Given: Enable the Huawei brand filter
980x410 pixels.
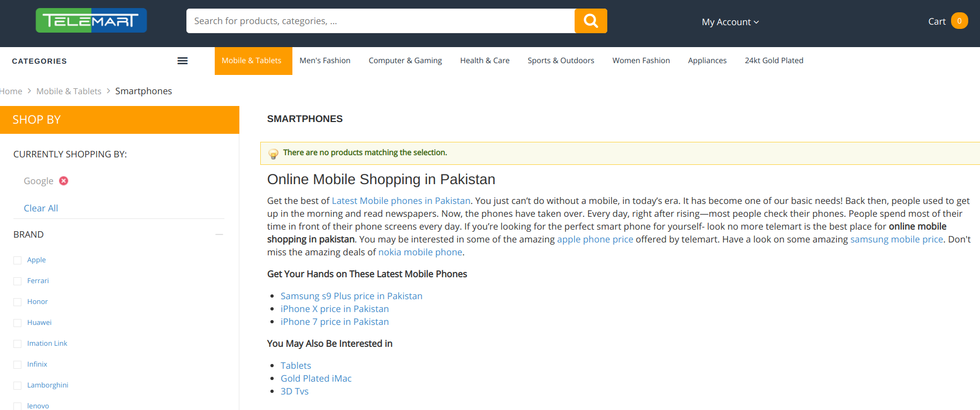Looking at the screenshot, I should click(x=18, y=323).
